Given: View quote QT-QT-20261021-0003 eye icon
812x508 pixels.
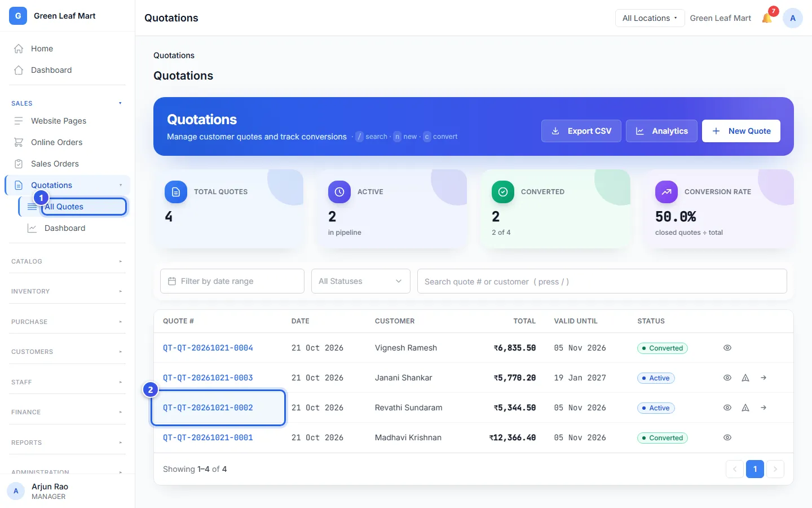Looking at the screenshot, I should (x=727, y=378).
